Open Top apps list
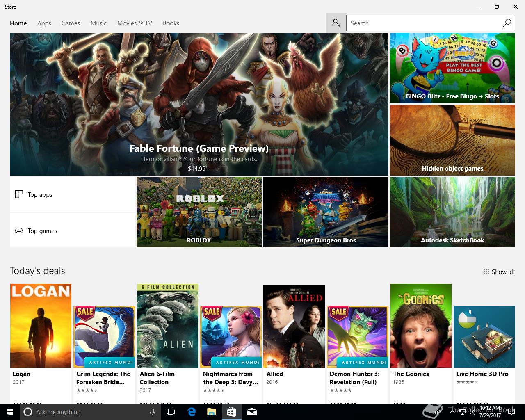The height and width of the screenshot is (420, 525). (72, 194)
